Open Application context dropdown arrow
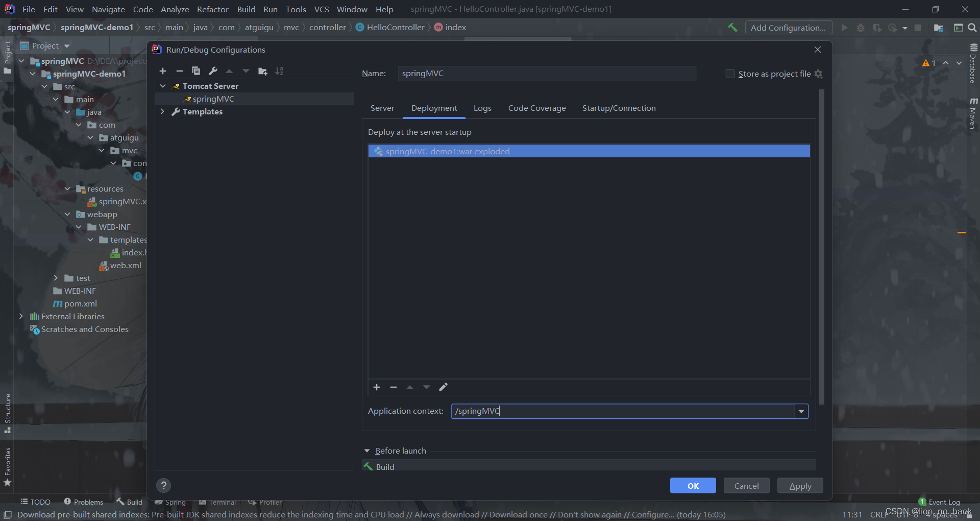The width and height of the screenshot is (980, 521). pyautogui.click(x=801, y=411)
